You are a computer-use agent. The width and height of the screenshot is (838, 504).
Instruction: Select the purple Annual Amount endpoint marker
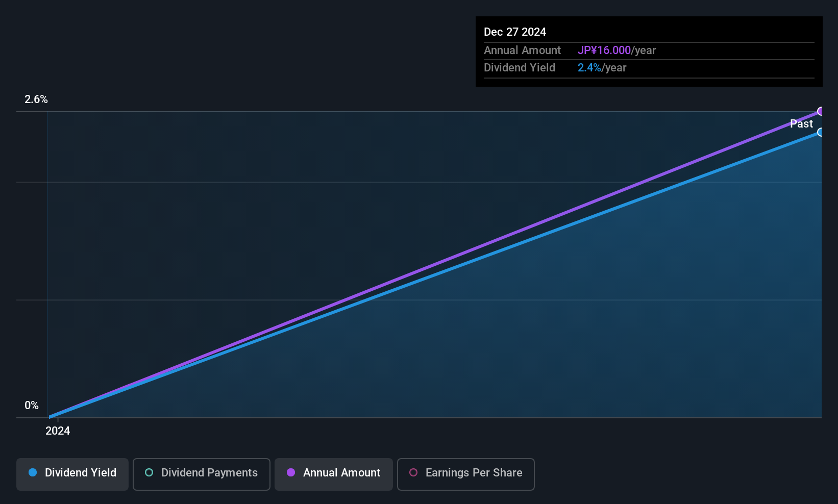tap(821, 111)
